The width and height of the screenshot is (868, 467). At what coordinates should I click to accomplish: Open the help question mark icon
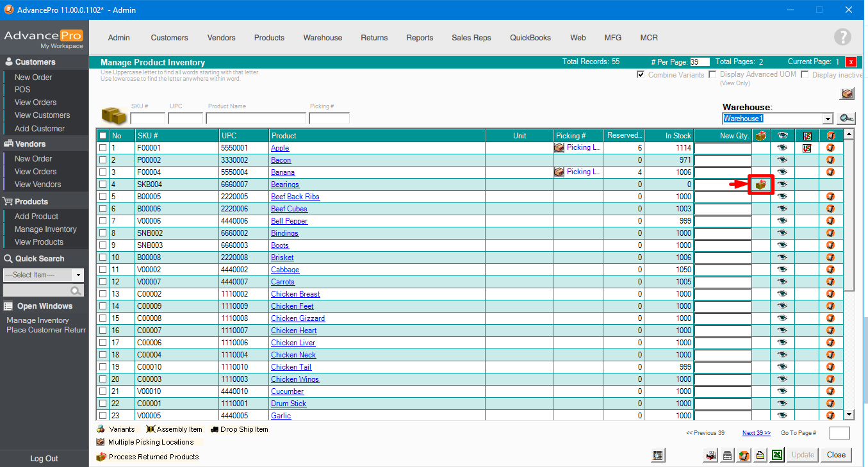click(x=842, y=37)
